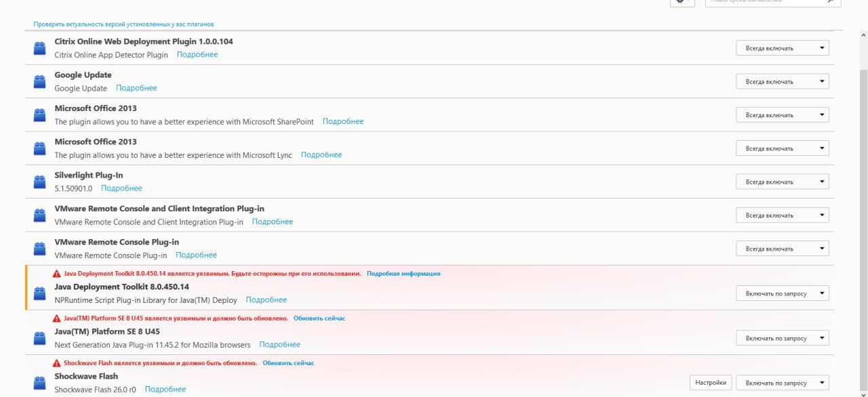Click the warning triangle on the Shockwave Flash alert

(57, 363)
